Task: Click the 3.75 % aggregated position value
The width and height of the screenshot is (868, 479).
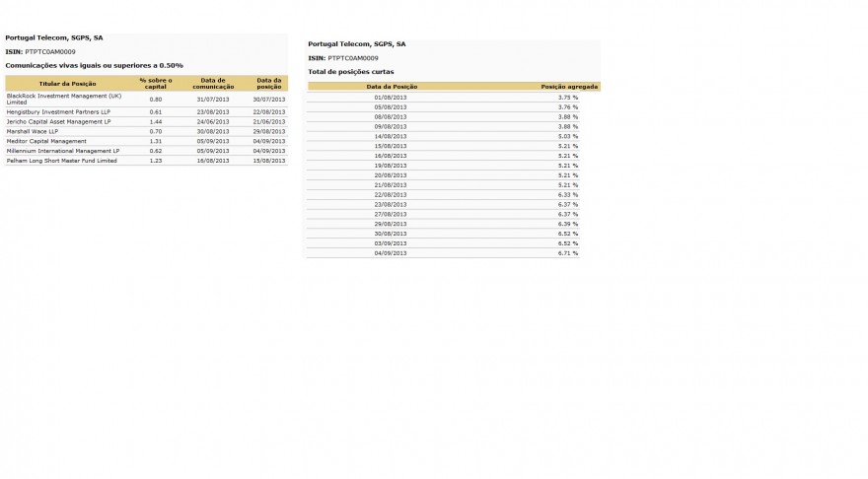Action: tap(568, 98)
